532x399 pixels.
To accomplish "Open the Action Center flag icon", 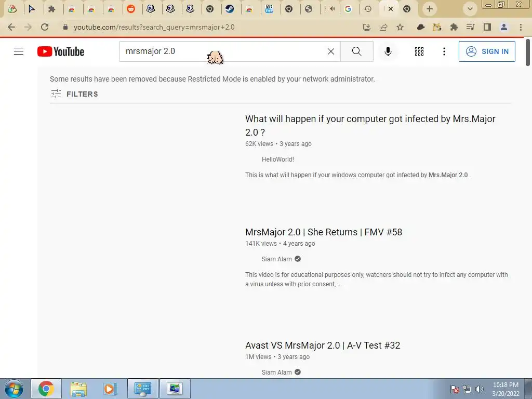I will coord(455,389).
